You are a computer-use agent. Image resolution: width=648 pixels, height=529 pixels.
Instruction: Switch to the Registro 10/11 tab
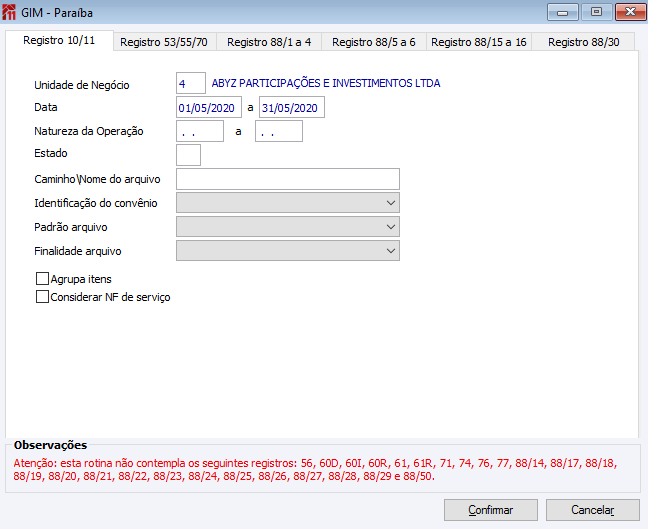click(59, 41)
